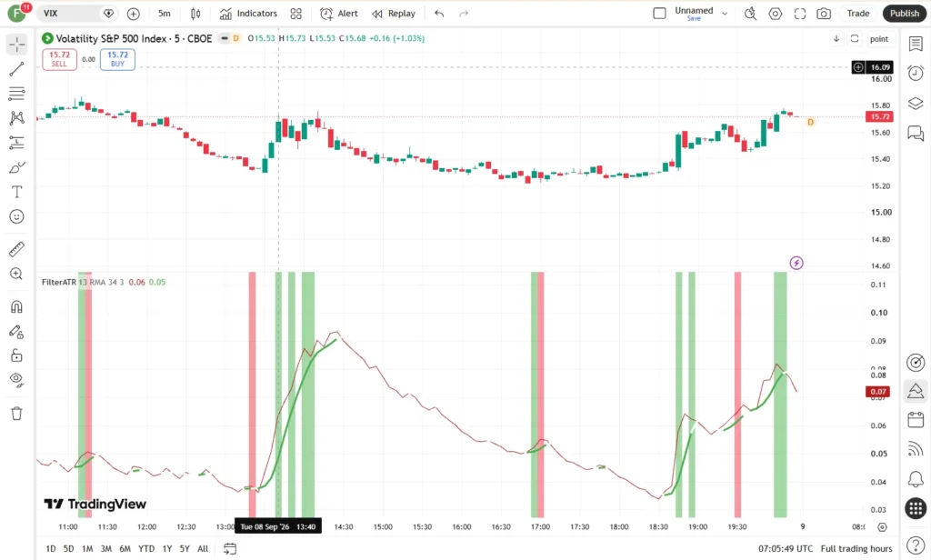Add a symbol to compare
Viewport: 931px width, 560px height.
pyautogui.click(x=134, y=13)
